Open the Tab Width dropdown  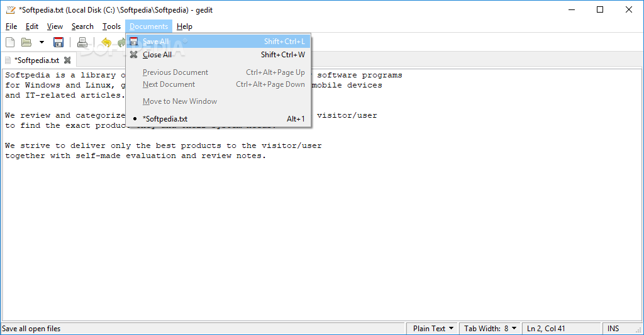point(490,329)
